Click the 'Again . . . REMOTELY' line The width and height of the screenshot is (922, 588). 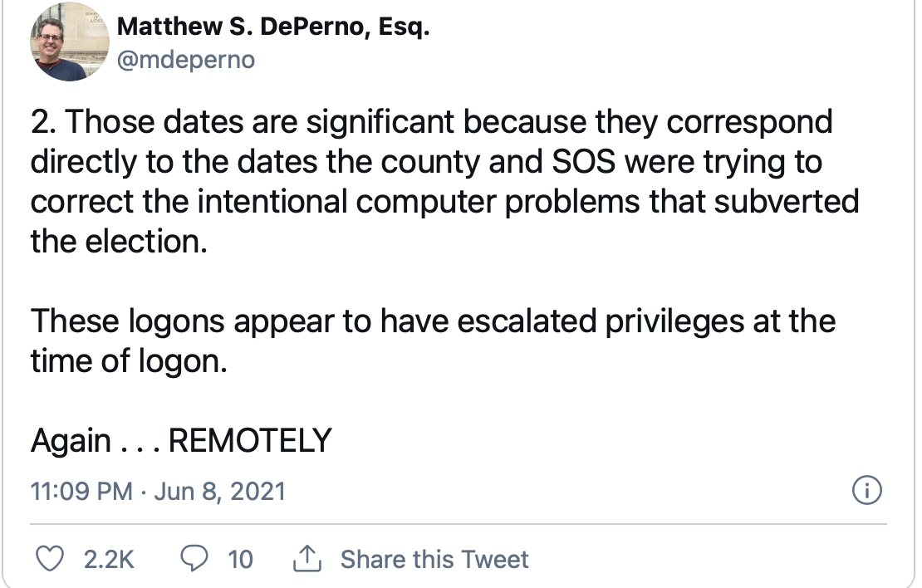pyautogui.click(x=181, y=440)
